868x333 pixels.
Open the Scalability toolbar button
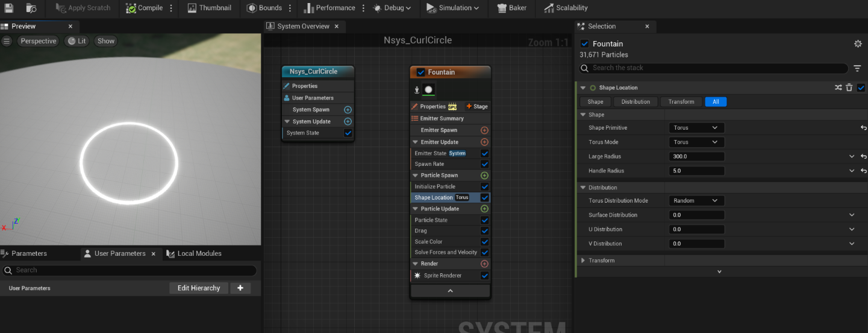click(x=566, y=8)
